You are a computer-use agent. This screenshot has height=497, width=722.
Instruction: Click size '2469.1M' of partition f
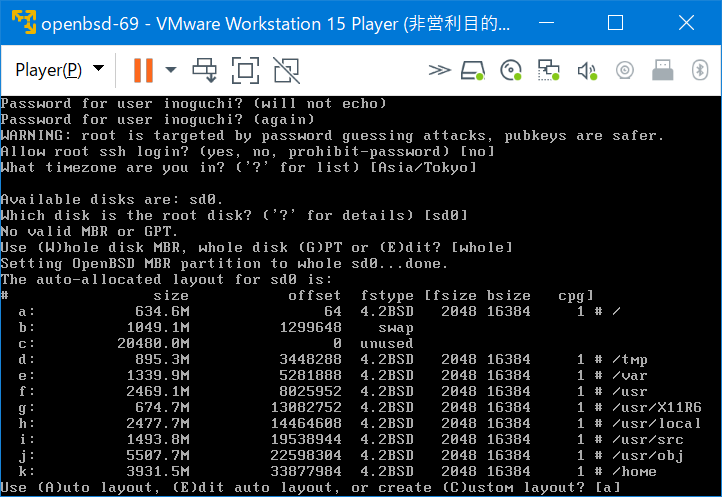coord(158,392)
